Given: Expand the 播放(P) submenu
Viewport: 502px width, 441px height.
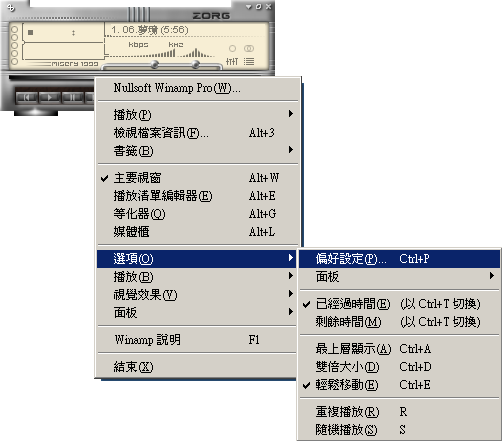Looking at the screenshot, I should [198, 115].
